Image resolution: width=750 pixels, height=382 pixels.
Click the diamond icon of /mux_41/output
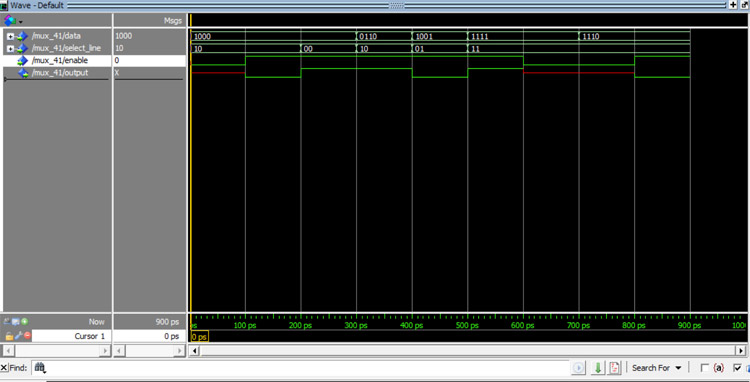[x=22, y=73]
